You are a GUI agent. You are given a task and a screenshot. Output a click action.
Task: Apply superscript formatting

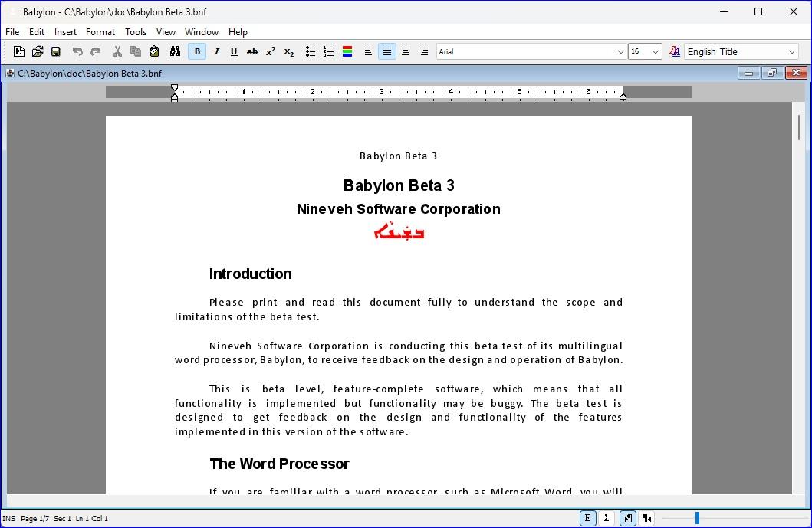coord(271,51)
